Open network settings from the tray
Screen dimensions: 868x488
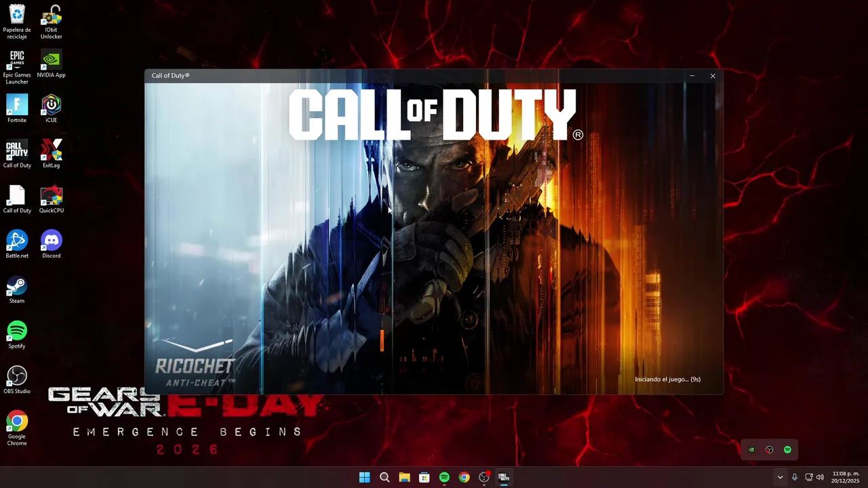(809, 477)
